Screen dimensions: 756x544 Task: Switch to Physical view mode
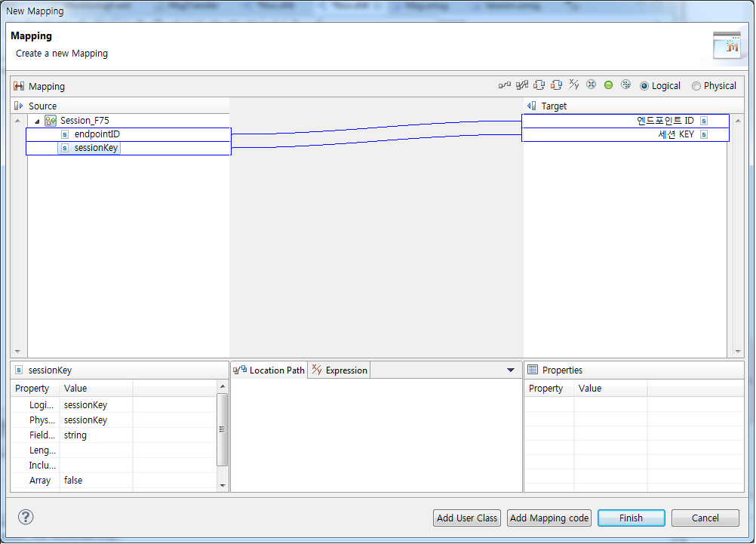(x=696, y=85)
